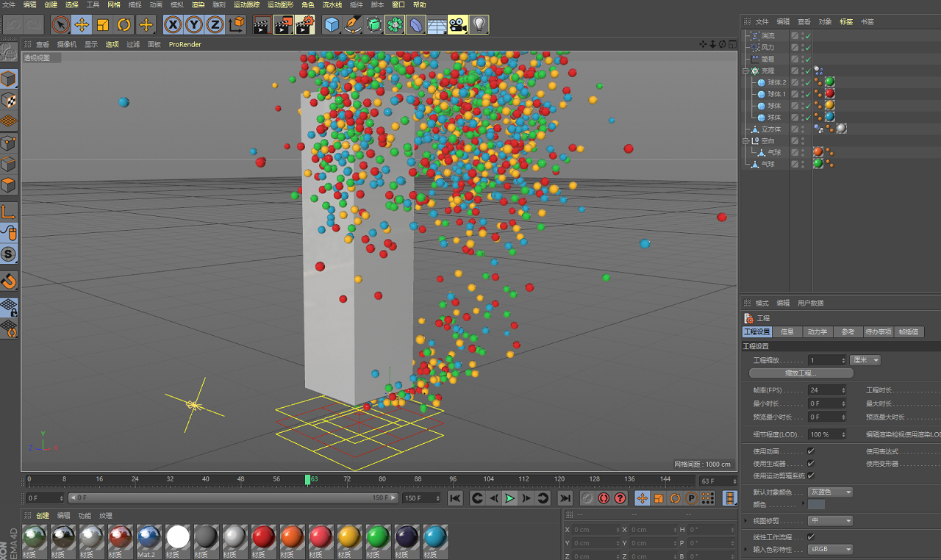Click the red record keyframe button
This screenshot has height=560, width=941.
[604, 498]
